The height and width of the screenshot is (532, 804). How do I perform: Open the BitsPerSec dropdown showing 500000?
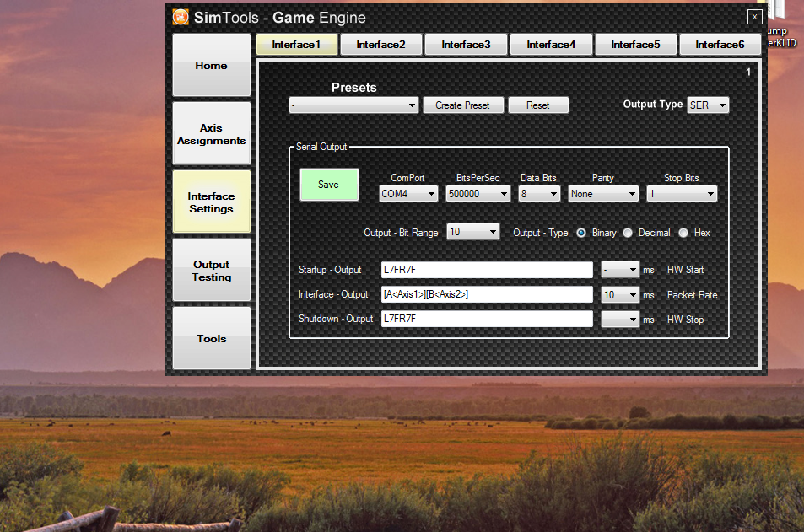click(478, 194)
